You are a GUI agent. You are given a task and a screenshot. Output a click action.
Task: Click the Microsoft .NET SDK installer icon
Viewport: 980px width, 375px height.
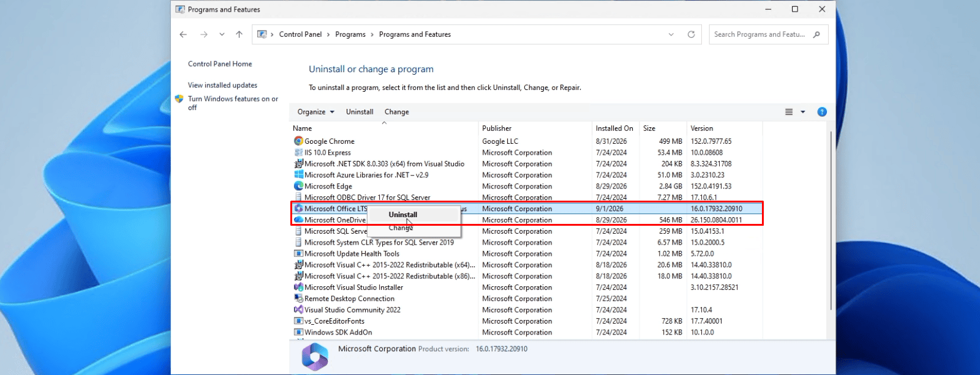coord(298,164)
